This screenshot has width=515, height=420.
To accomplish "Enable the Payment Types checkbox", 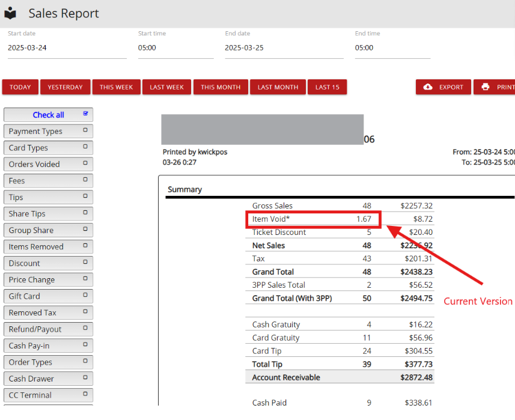I will (85, 130).
